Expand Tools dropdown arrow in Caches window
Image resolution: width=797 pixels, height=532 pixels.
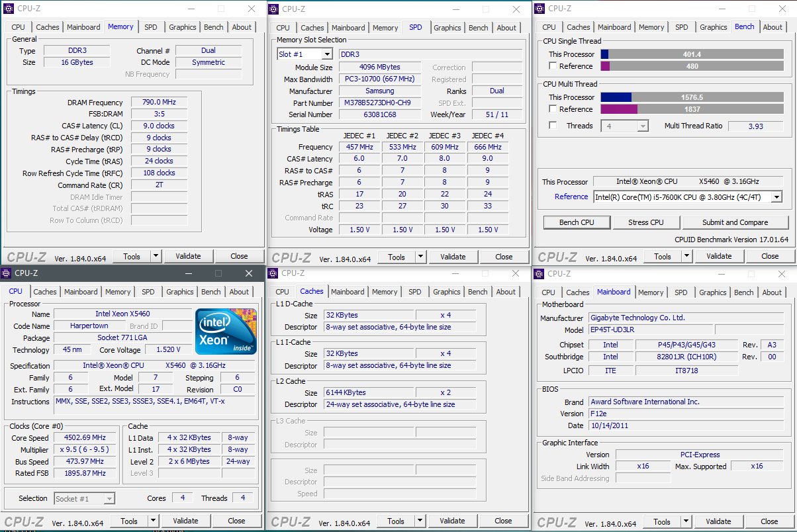coord(421,521)
